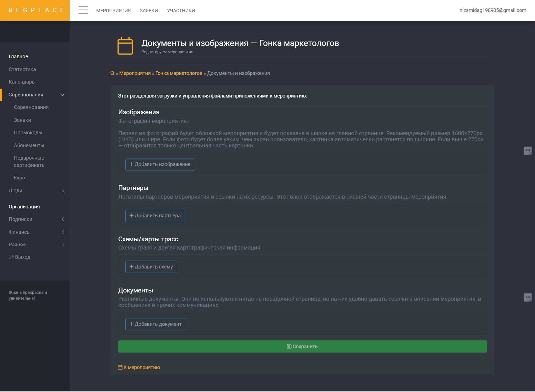Click the calendar icon beside page title
Screen dimensions: 535x392
coord(125,46)
